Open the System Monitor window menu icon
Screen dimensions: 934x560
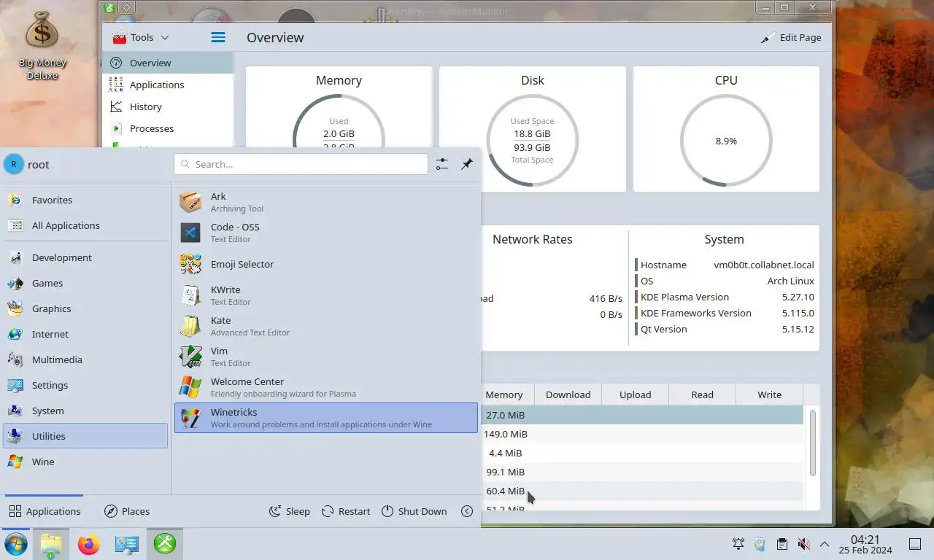(109, 8)
